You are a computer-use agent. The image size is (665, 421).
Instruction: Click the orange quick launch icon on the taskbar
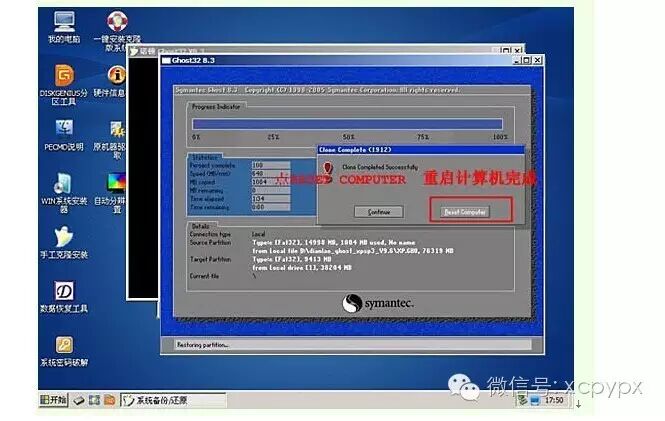point(109,400)
